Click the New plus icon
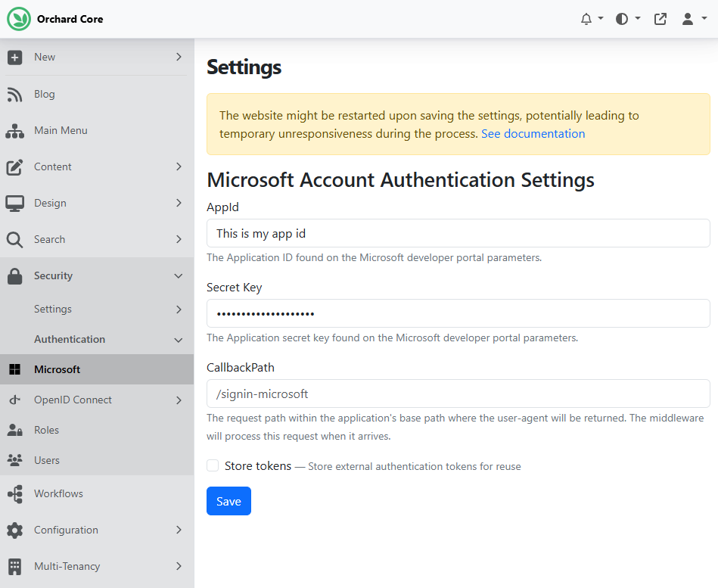Image resolution: width=718 pixels, height=588 pixels. click(x=14, y=58)
